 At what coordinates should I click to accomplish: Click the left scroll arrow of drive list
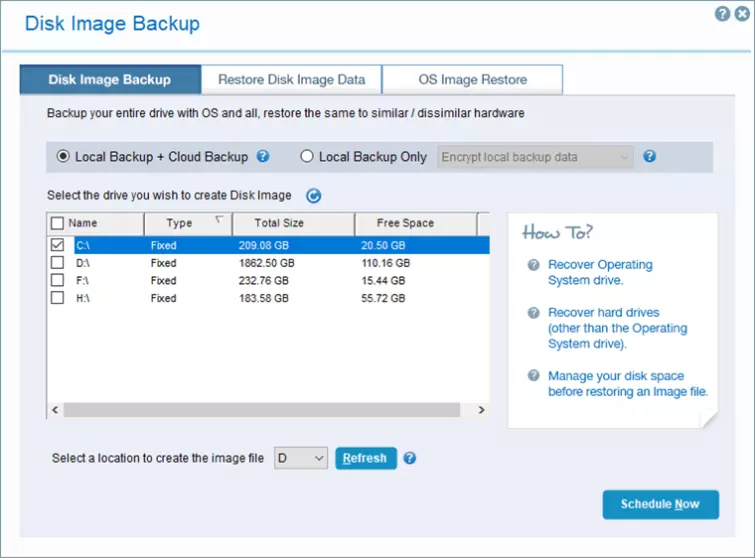pyautogui.click(x=55, y=410)
